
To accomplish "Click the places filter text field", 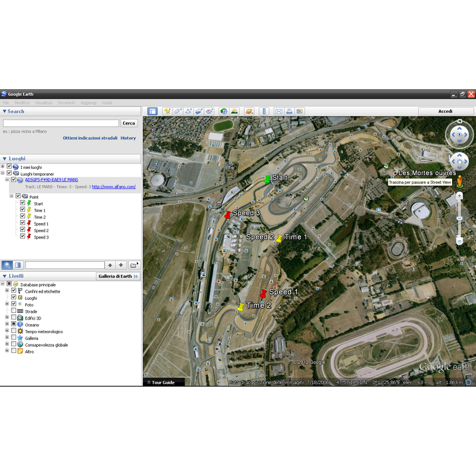I will [x=65, y=265].
